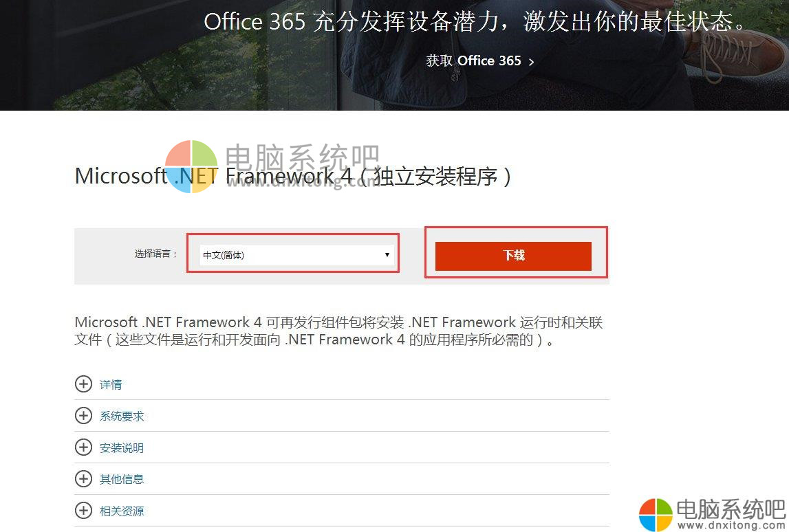Image resolution: width=789 pixels, height=532 pixels.
Task: Open the 其他信息 link text
Action: (122, 479)
